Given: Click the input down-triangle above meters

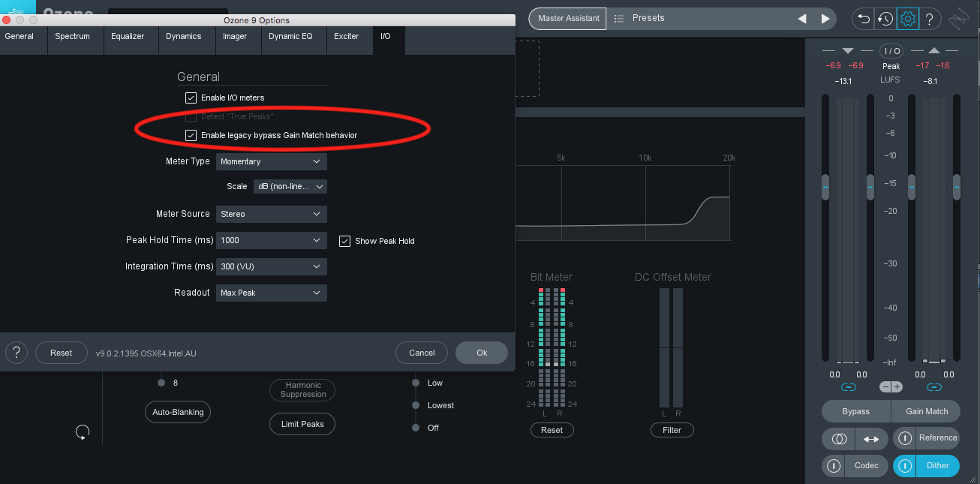Looking at the screenshot, I should pyautogui.click(x=848, y=51).
